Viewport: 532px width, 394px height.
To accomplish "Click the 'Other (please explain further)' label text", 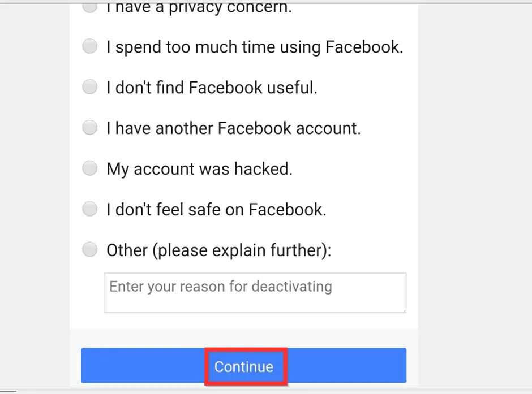I will pos(220,250).
